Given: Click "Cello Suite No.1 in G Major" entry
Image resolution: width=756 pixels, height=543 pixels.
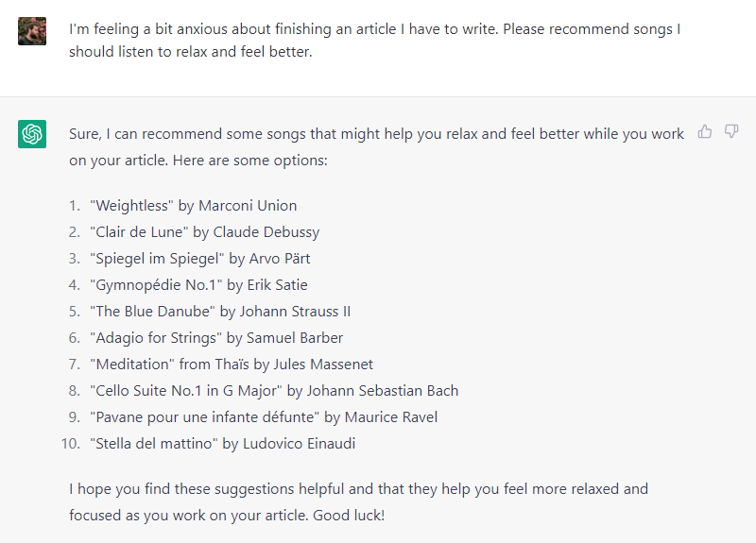Looking at the screenshot, I should (274, 391).
